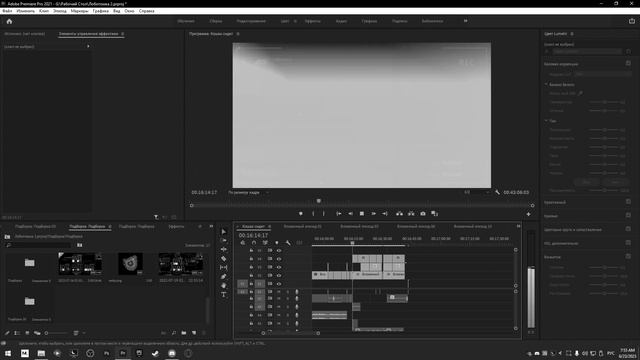The width and height of the screenshot is (640, 360).
Task: Select the Slip tool
Action: (x=224, y=267)
